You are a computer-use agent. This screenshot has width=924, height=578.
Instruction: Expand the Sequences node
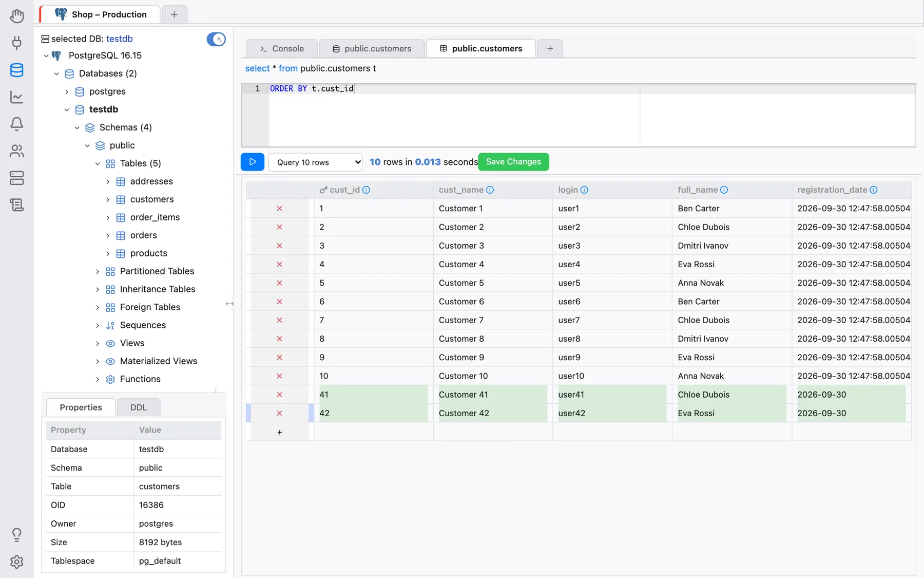click(98, 325)
